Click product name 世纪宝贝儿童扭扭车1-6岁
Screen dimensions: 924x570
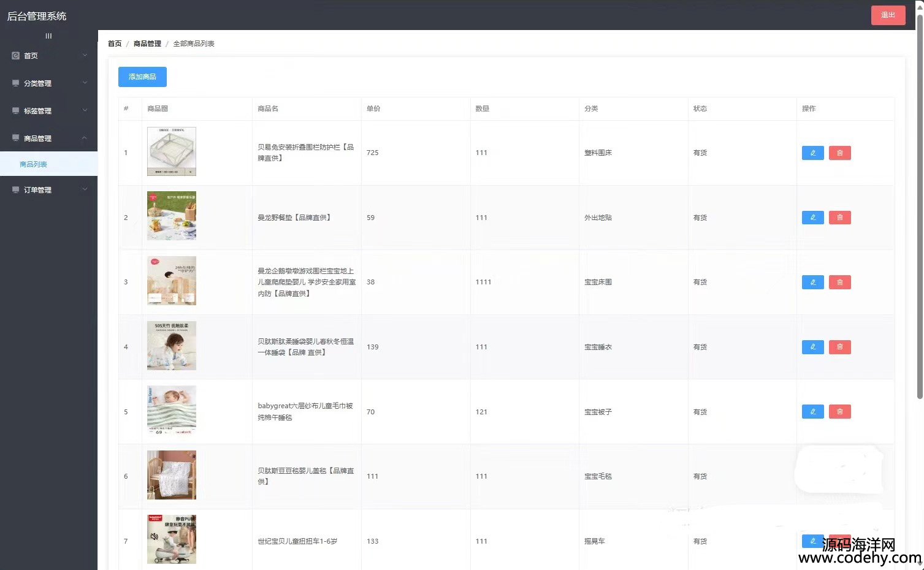tap(297, 541)
